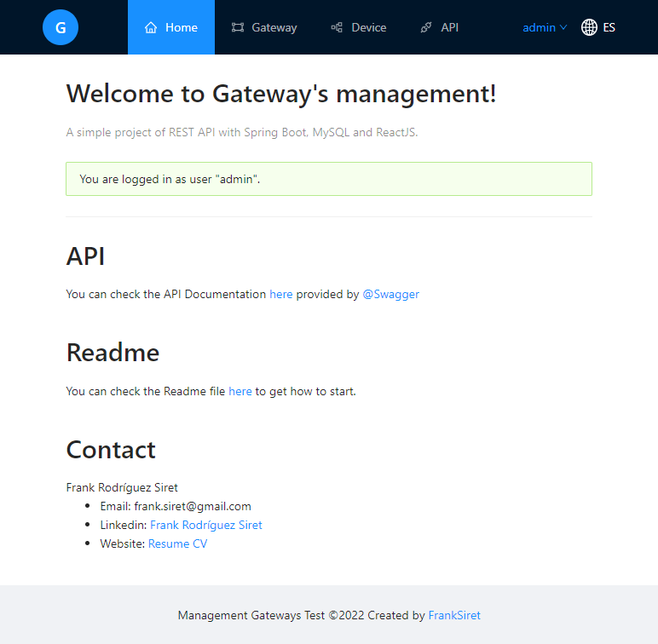Click the Gateway icon in navigation bar
Viewport: 658px width, 644px height.
238,27
